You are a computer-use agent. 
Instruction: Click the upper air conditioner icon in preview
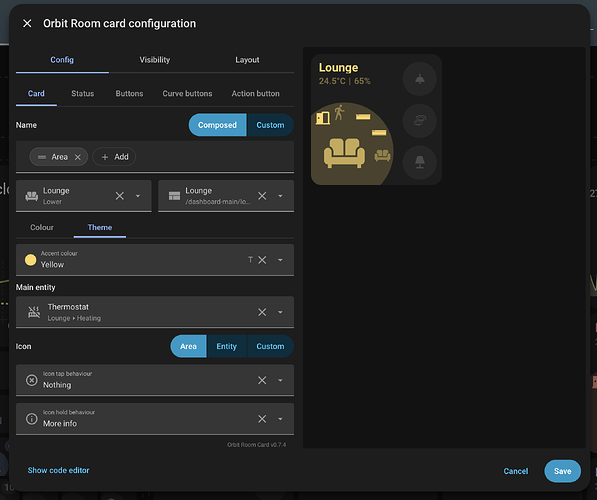363,117
